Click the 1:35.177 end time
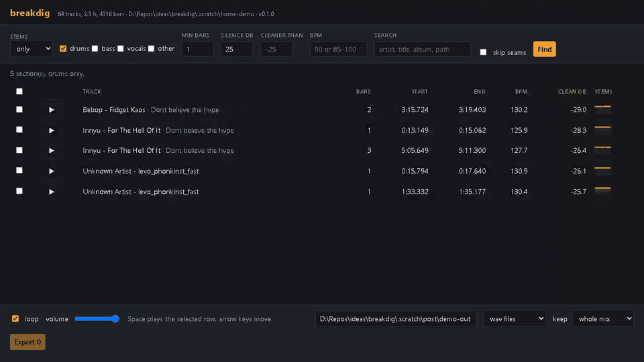The width and height of the screenshot is (644, 362). [x=472, y=191]
